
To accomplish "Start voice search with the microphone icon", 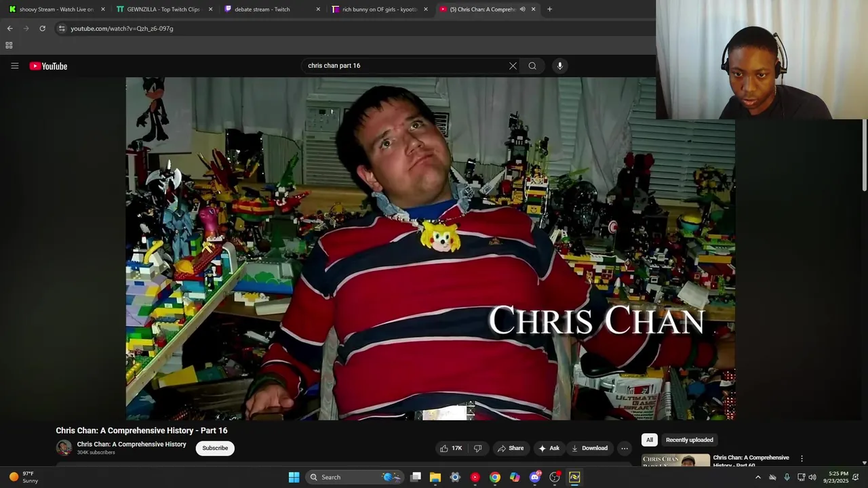I will [559, 66].
